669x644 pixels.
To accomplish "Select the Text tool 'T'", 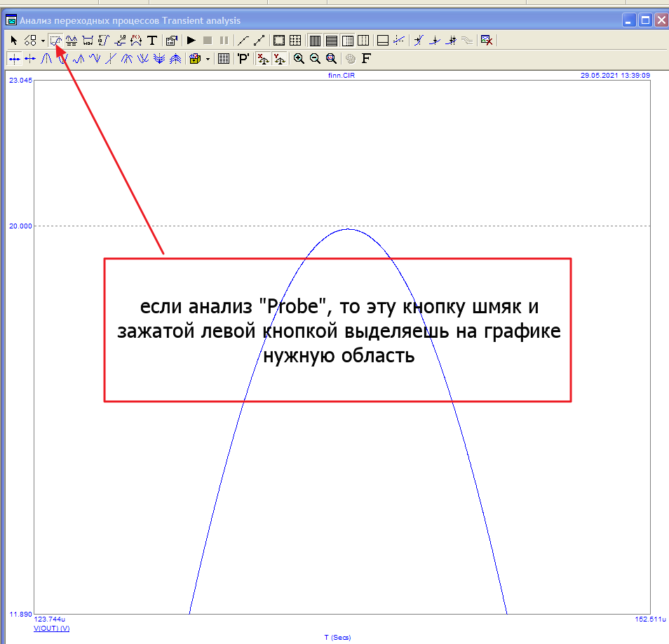I will (151, 41).
